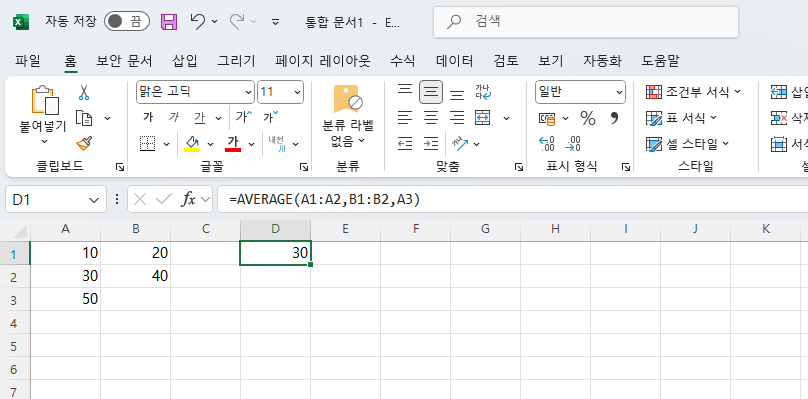Click Increase Indent icon
This screenshot has height=399, width=808.
point(431,144)
